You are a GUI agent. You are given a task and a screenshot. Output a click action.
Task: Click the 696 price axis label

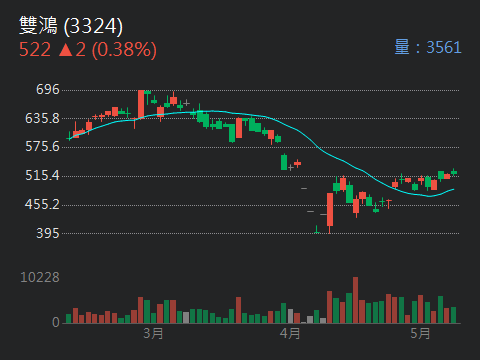click(48, 89)
